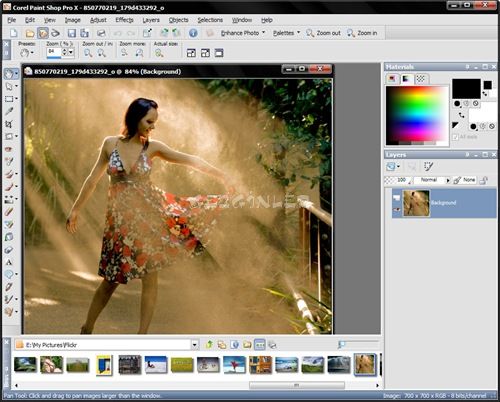Toggle the All tools checkbox

pos(455,137)
